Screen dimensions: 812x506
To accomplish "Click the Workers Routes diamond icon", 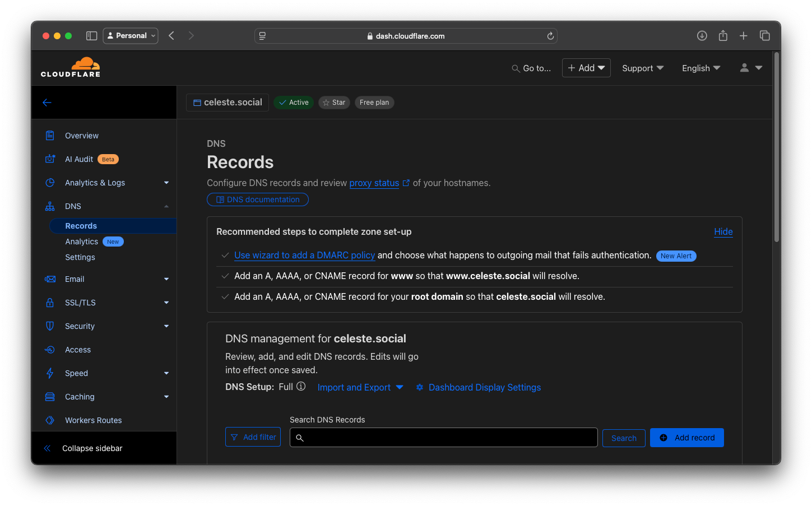I will click(50, 420).
